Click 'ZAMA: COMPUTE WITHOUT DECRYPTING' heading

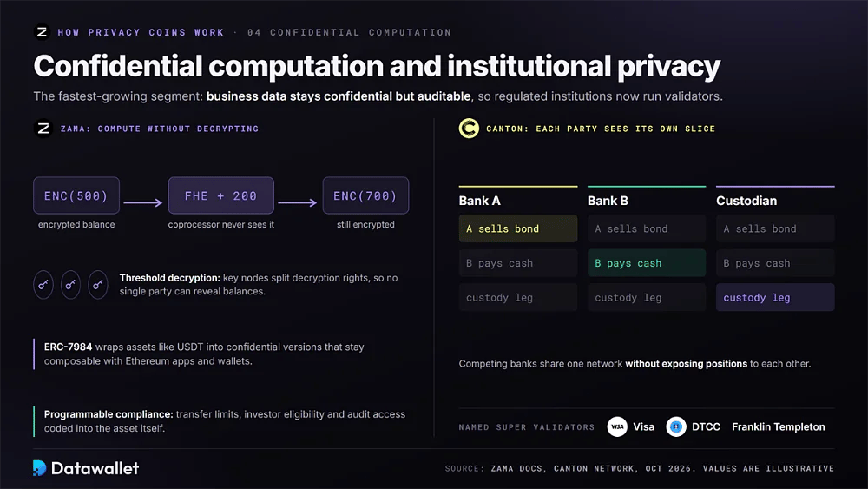pos(160,129)
